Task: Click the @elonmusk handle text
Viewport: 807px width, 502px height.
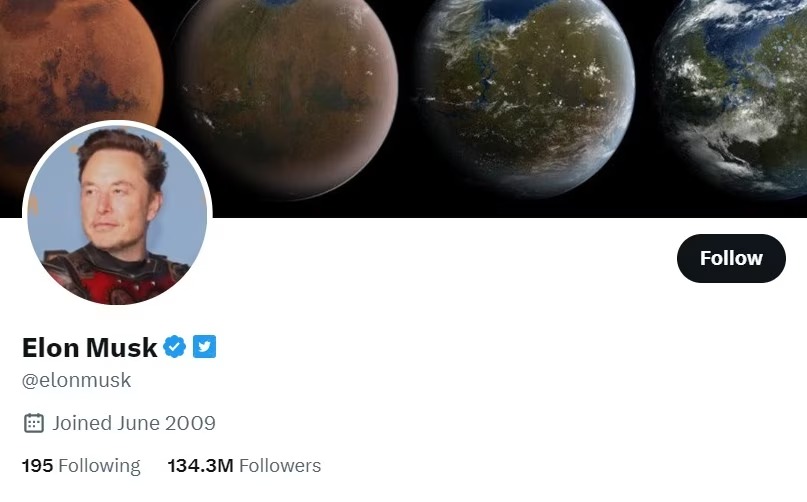Action: (76, 380)
